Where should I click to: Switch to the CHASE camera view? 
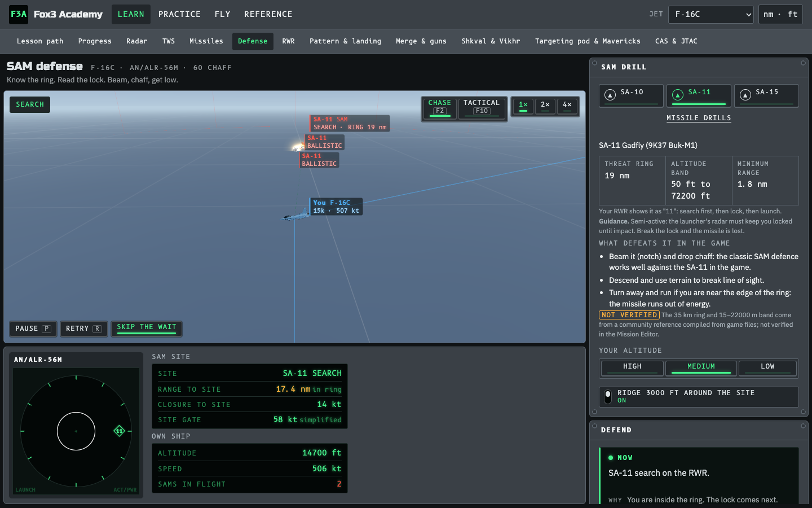440,108
